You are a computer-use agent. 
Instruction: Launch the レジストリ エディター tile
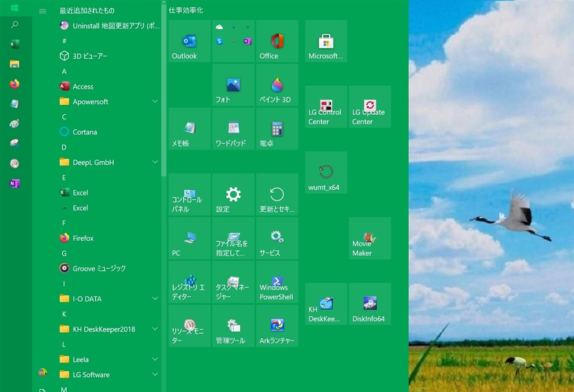189,282
